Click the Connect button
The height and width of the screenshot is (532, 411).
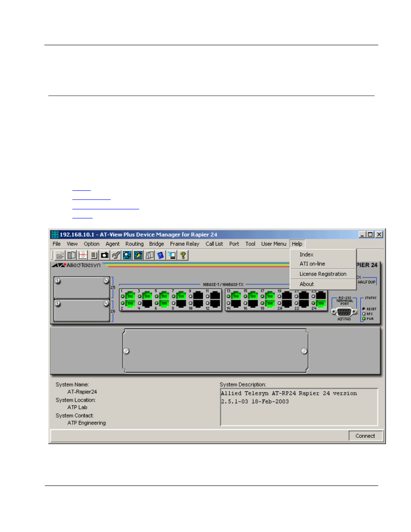[365, 436]
